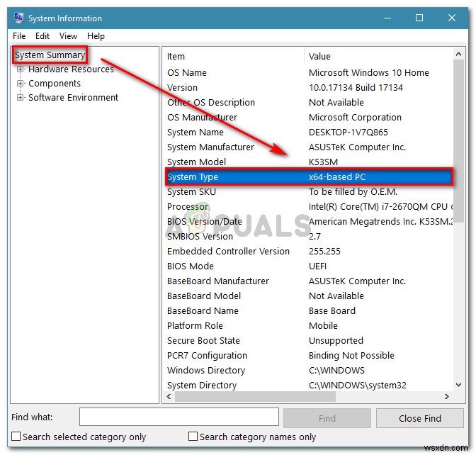
Task: Maximize the System Information window
Action: pyautogui.click(x=419, y=18)
